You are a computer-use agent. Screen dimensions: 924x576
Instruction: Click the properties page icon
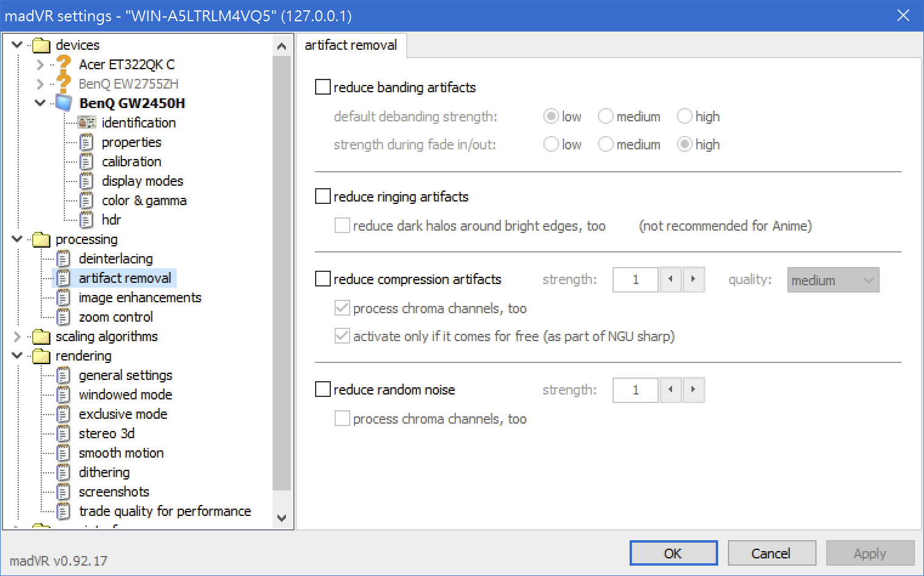point(87,142)
